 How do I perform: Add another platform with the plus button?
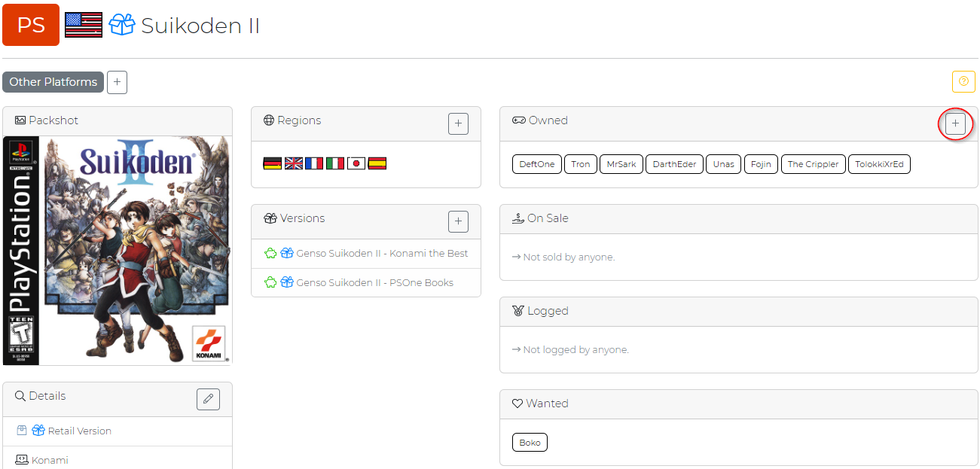coord(117,82)
